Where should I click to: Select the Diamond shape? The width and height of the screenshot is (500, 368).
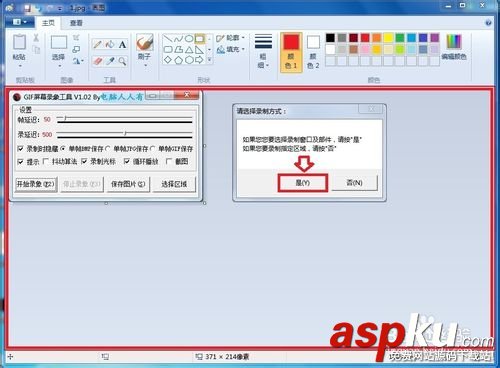pos(168,60)
